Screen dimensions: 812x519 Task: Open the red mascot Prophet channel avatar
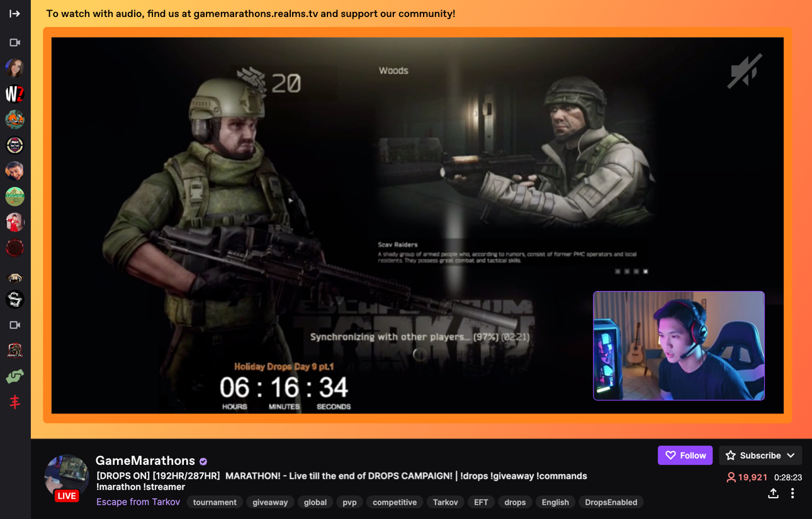pyautogui.click(x=15, y=351)
